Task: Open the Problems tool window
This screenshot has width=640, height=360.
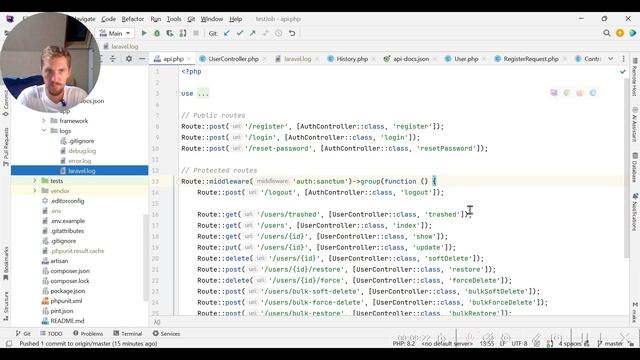Action: point(88,333)
